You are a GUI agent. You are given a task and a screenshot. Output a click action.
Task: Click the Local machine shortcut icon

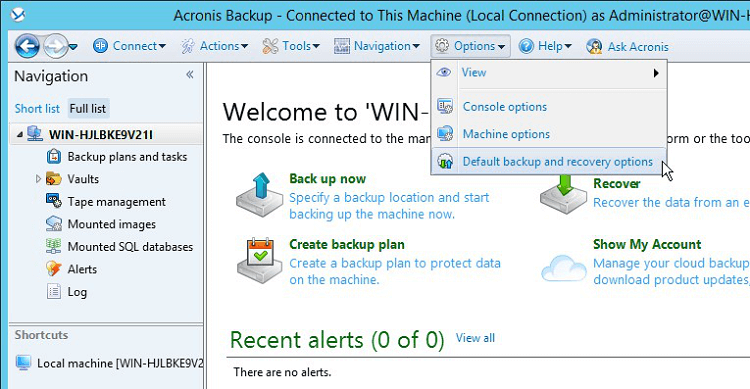(23, 363)
